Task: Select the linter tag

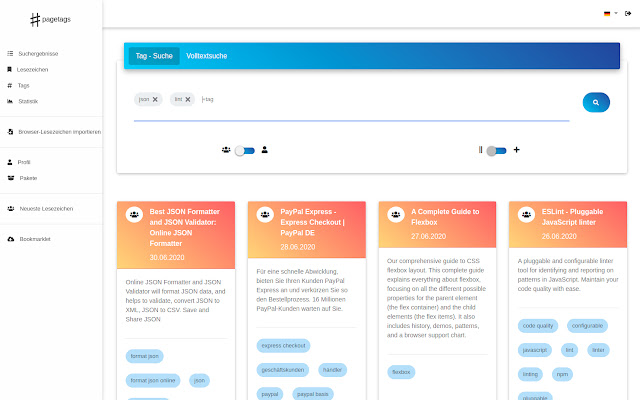Action: (x=598, y=350)
